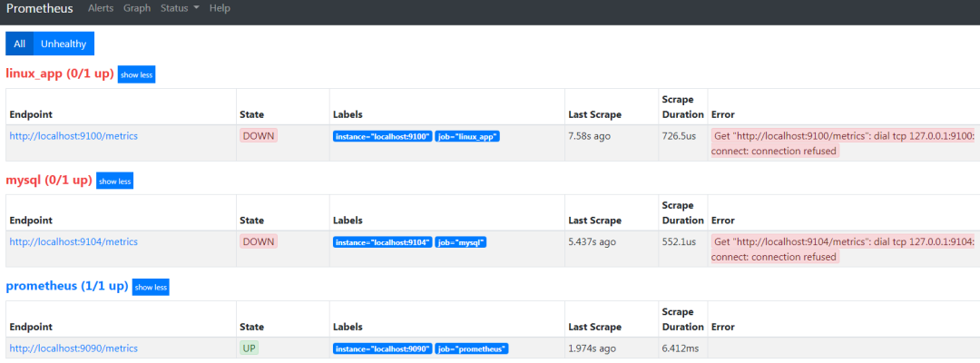Image resolution: width=980 pixels, height=363 pixels.
Task: Go to the Graph page
Action: tap(137, 8)
